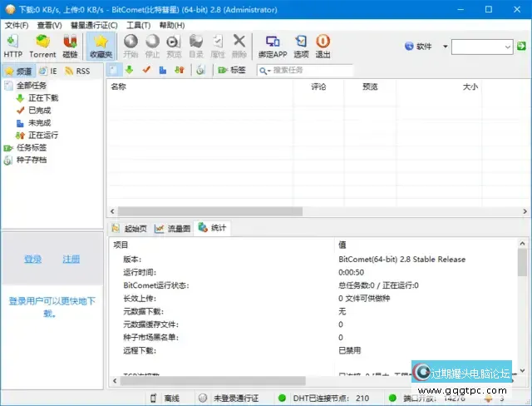Viewport: 532px width, 406px height.
Task: Switch to the RSS sidebar tab
Action: click(x=77, y=71)
